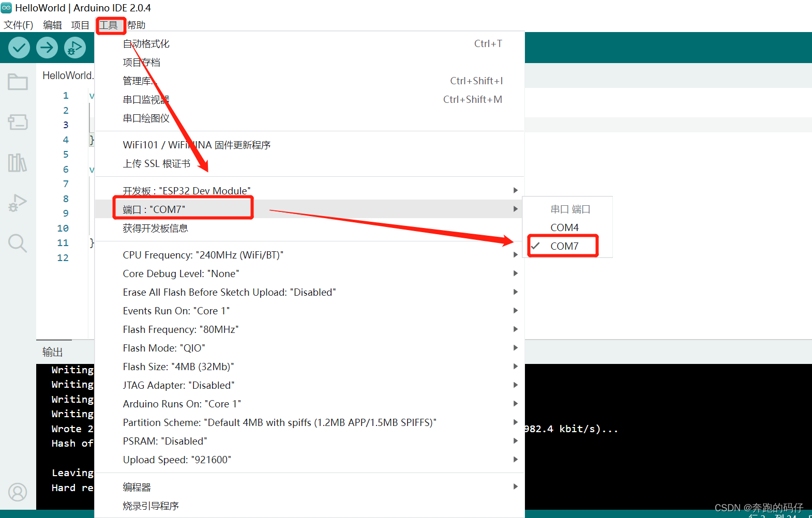Expand the 端口 "COM7" submenu

click(309, 209)
